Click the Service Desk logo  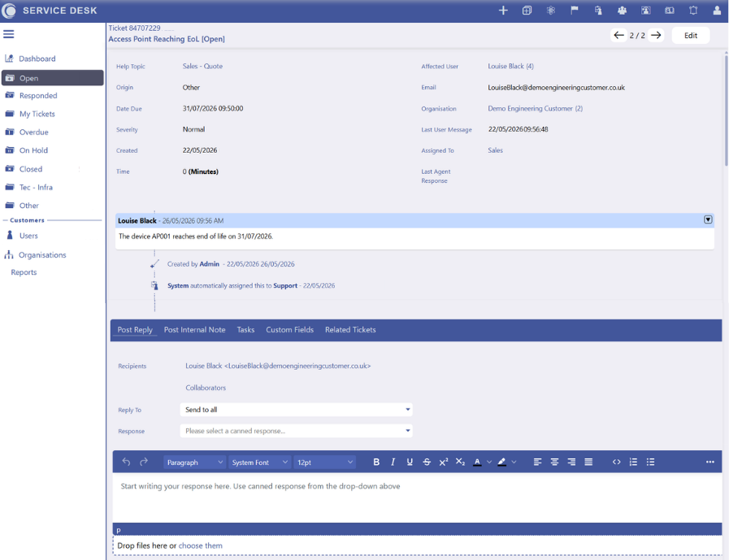(9, 11)
